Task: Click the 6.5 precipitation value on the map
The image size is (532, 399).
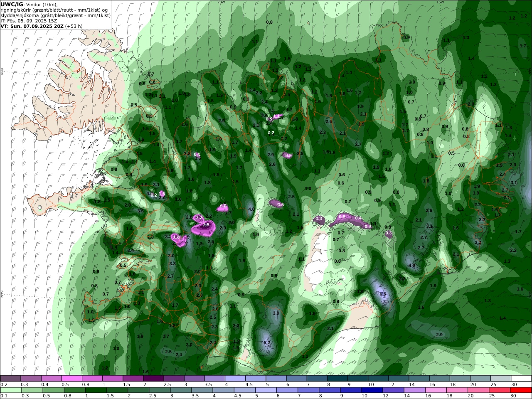Action: point(383,294)
